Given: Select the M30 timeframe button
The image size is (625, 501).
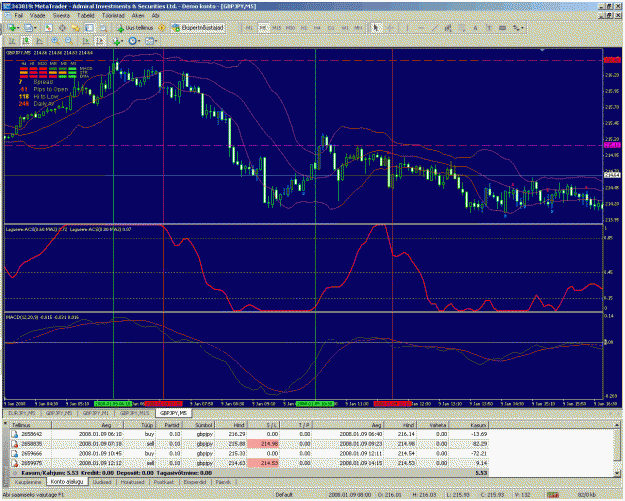Looking at the screenshot, I should point(290,28).
